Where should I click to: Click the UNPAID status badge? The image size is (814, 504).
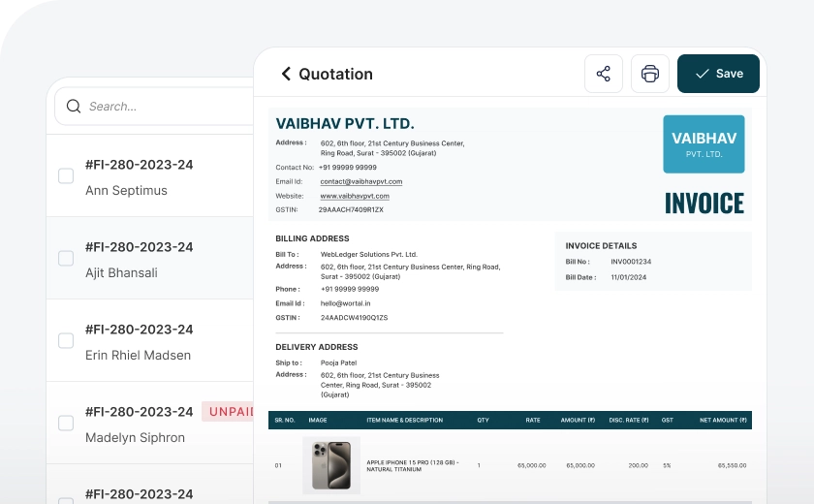click(x=229, y=412)
